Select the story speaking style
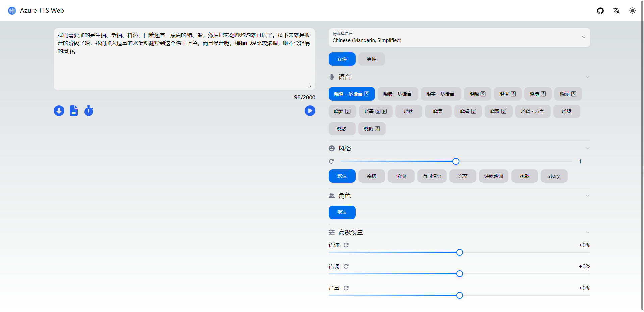Viewport: 644px width, 312px height. tap(553, 176)
